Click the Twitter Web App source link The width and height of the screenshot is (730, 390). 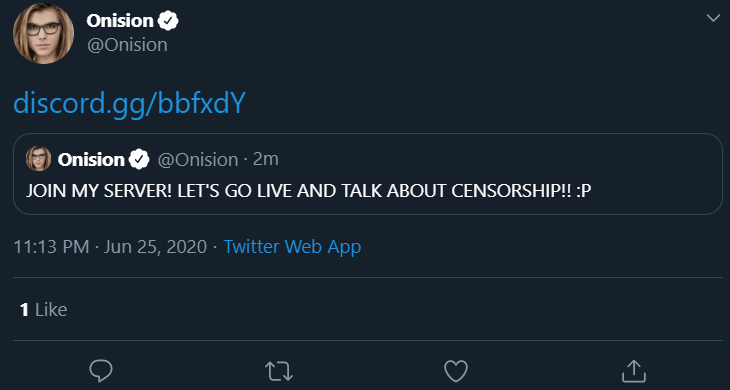tap(292, 246)
